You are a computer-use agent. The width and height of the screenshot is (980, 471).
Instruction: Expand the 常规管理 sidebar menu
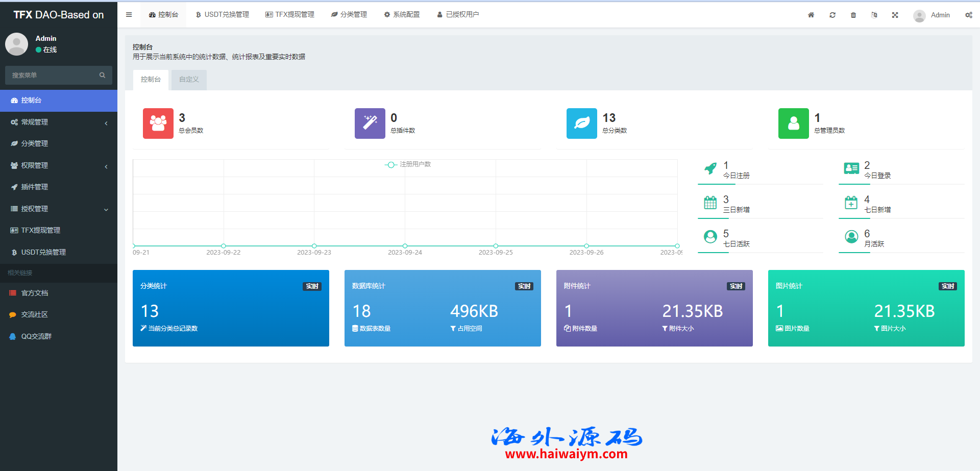[x=59, y=122]
